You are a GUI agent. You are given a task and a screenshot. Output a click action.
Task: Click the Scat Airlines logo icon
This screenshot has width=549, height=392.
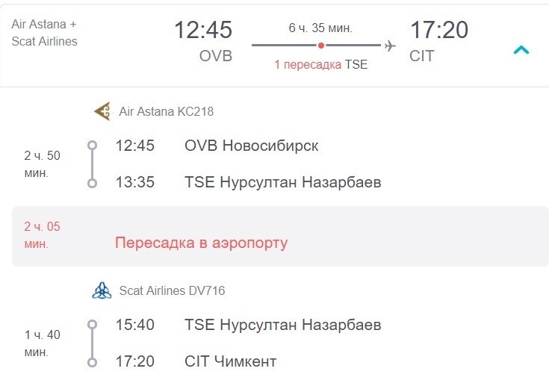click(102, 290)
